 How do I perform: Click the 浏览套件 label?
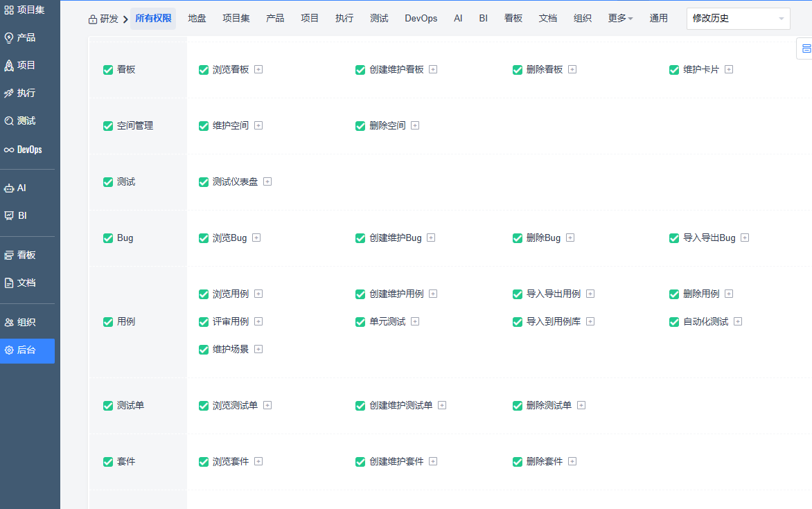231,461
